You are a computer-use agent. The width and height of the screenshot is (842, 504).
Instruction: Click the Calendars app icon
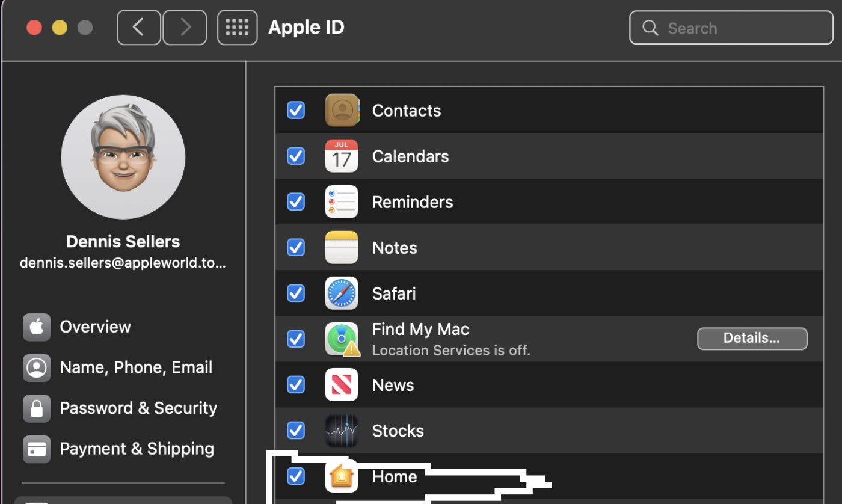(x=342, y=156)
